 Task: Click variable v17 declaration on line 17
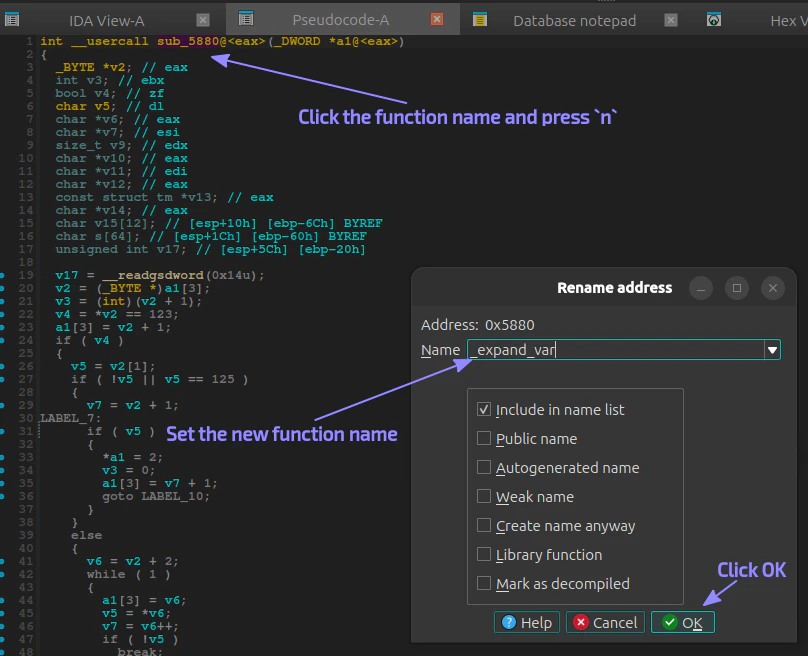tap(121, 249)
